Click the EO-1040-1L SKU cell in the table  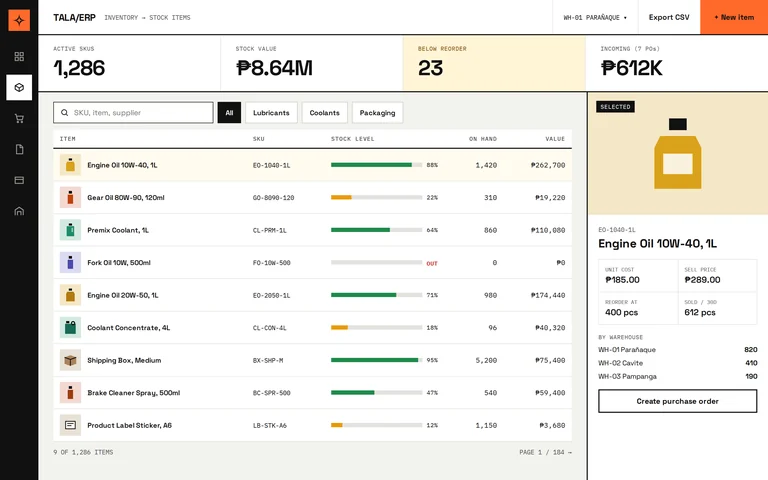click(x=271, y=166)
